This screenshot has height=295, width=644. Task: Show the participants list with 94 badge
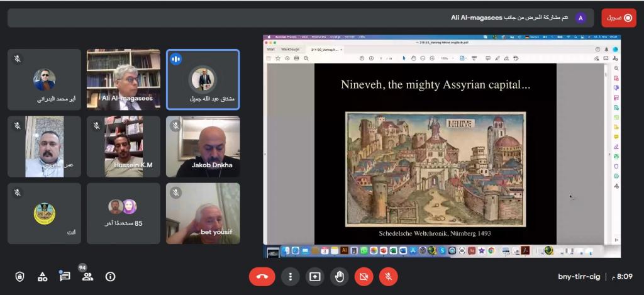tap(87, 276)
